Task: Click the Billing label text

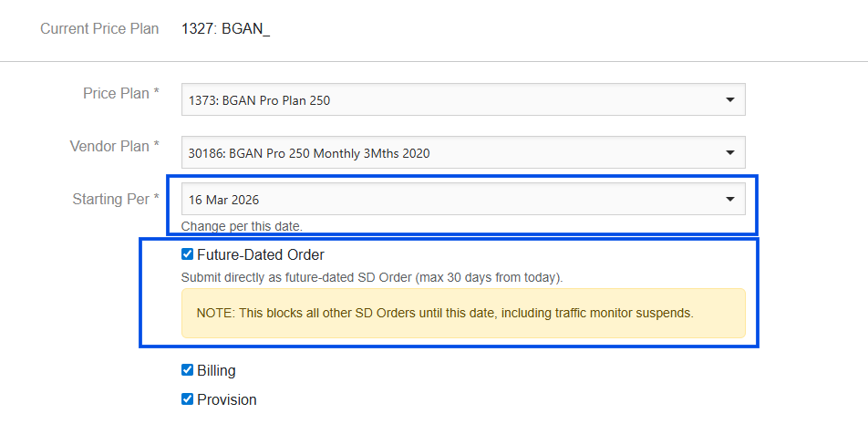Action: [x=216, y=371]
